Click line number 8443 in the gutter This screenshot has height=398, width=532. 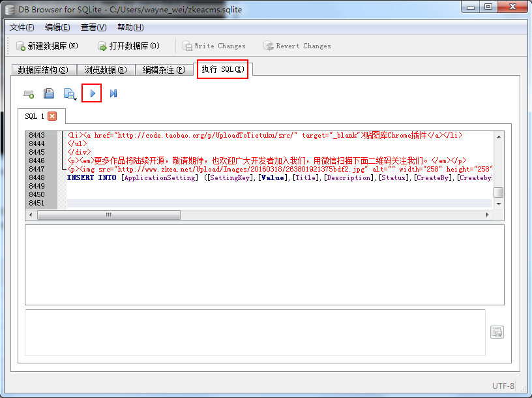(37, 135)
